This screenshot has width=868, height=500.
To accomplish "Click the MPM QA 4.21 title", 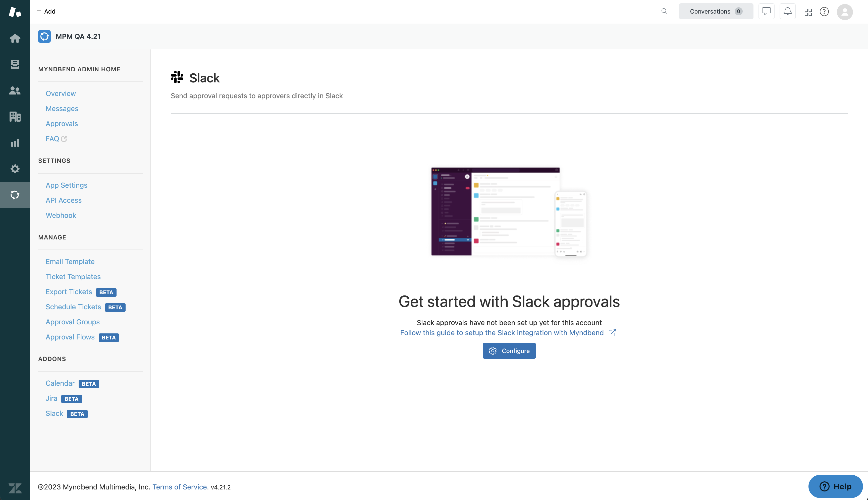I will [x=78, y=36].
